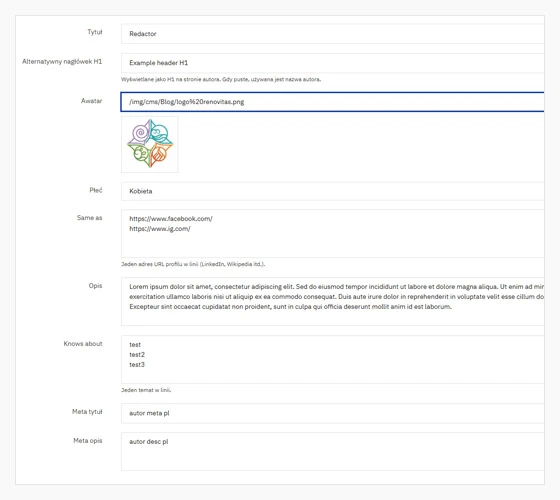
Task: Click the line 'https://www.ig.com/' in Same as
Action: coord(160,229)
